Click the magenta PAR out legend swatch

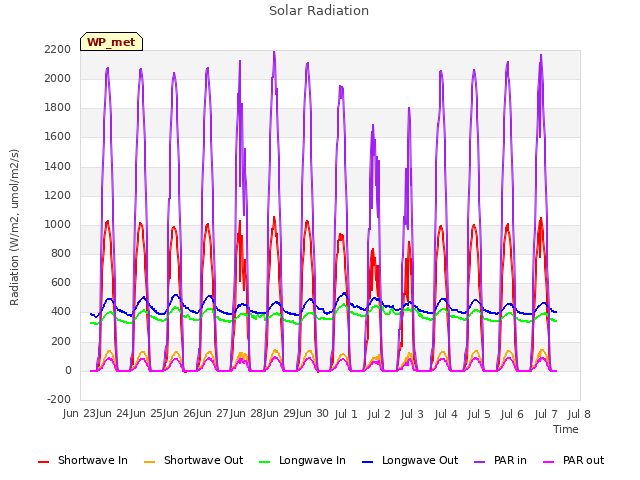(549, 462)
